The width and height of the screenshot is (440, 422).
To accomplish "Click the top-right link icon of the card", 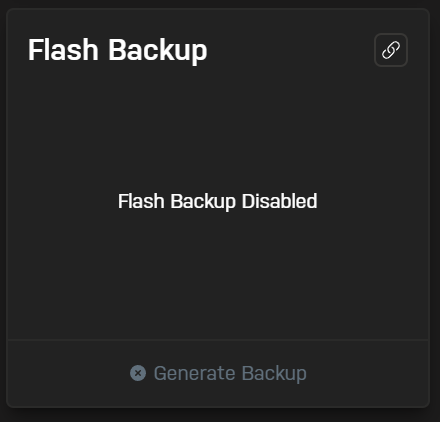I will (x=391, y=50).
